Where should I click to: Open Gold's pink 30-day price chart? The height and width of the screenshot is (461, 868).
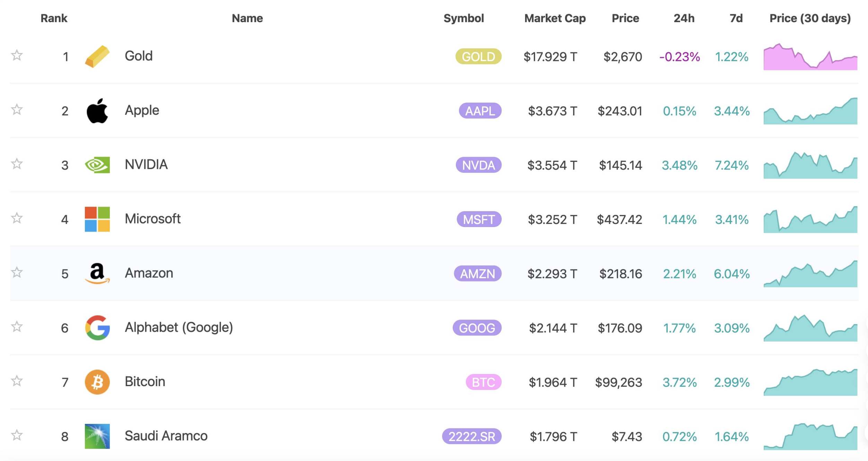(x=810, y=57)
